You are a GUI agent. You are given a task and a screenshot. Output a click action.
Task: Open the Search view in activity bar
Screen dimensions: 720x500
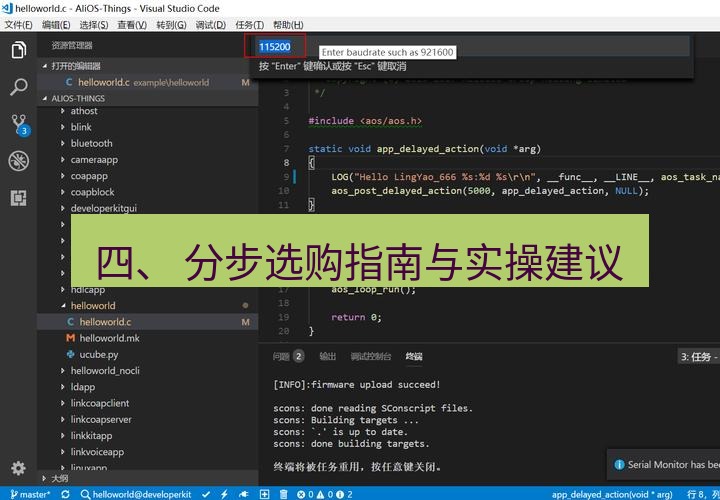[x=18, y=87]
